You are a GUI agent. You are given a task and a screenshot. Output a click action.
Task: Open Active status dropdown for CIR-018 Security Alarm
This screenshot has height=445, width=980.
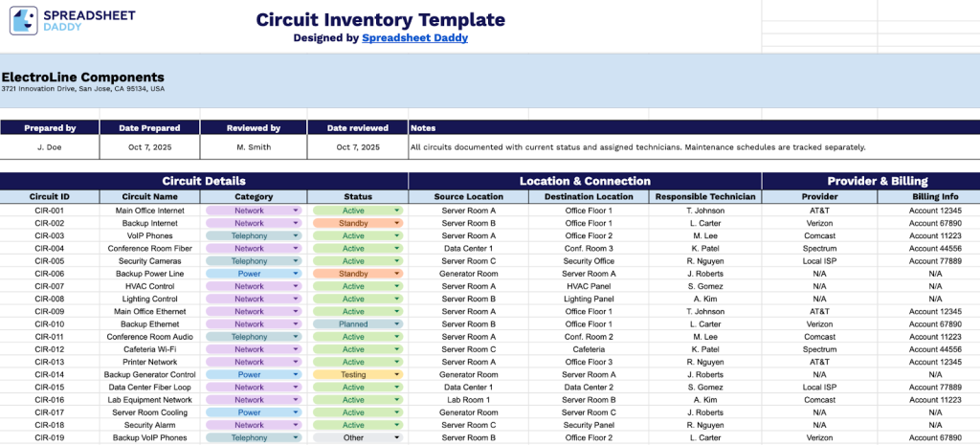tap(398, 425)
